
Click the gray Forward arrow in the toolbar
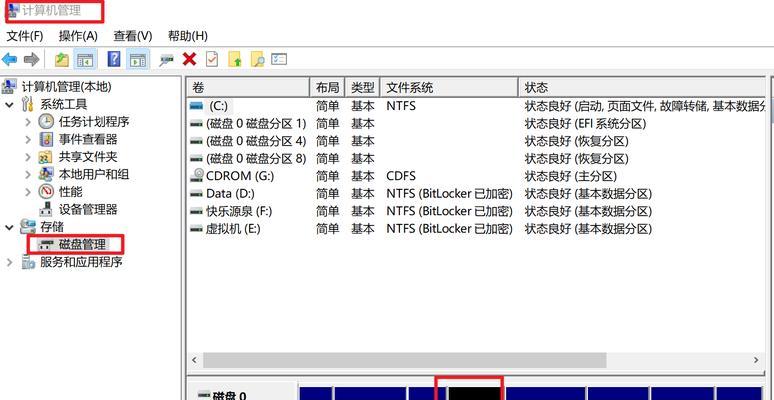pyautogui.click(x=31, y=60)
